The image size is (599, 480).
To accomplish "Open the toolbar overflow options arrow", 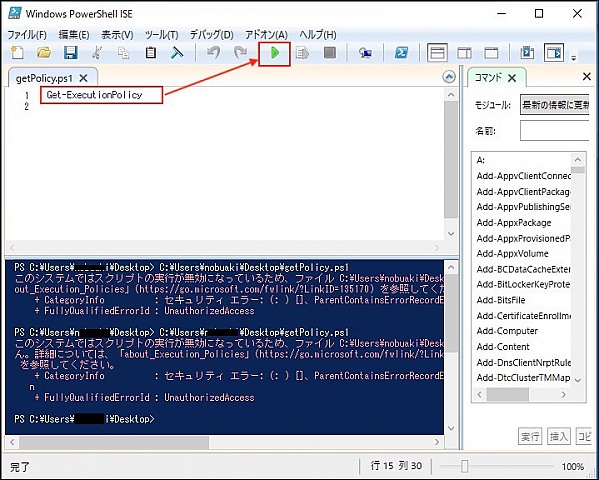I will pyautogui.click(x=573, y=58).
